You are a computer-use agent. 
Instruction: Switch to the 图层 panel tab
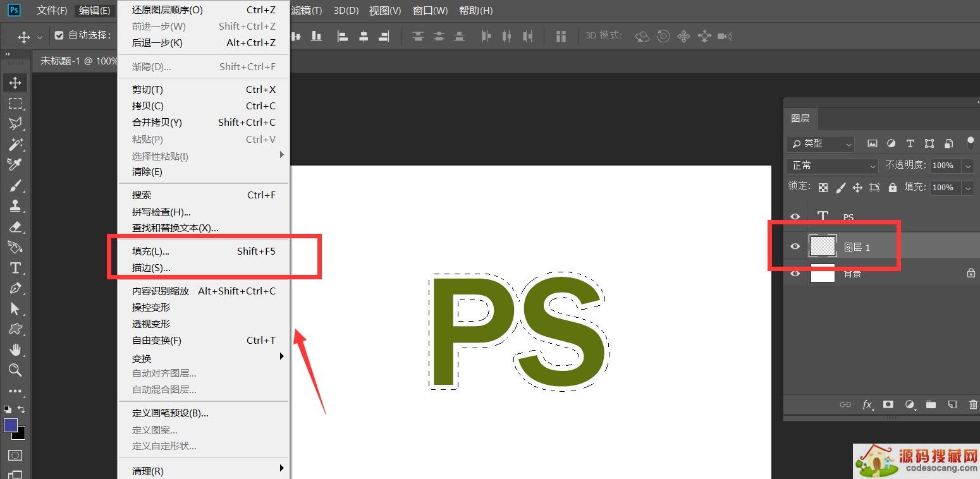(800, 118)
